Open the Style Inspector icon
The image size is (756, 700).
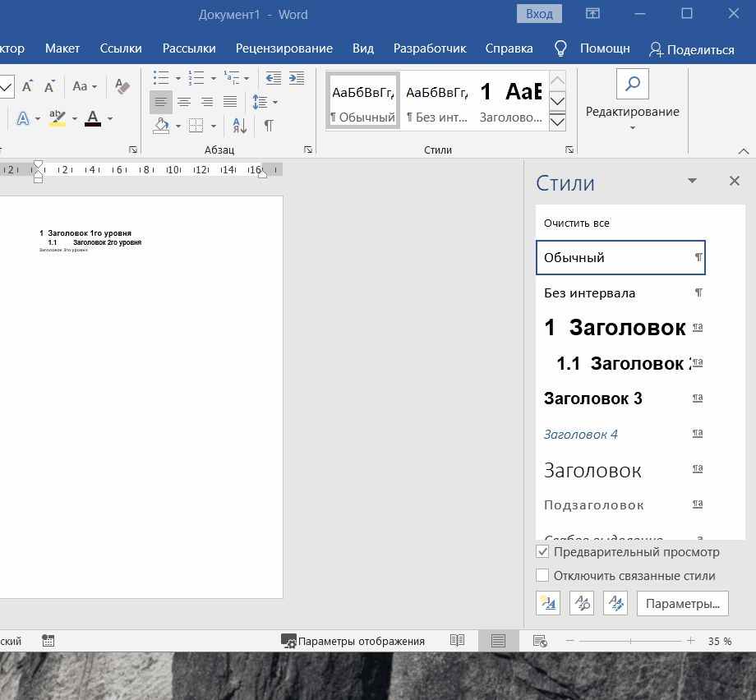582,603
